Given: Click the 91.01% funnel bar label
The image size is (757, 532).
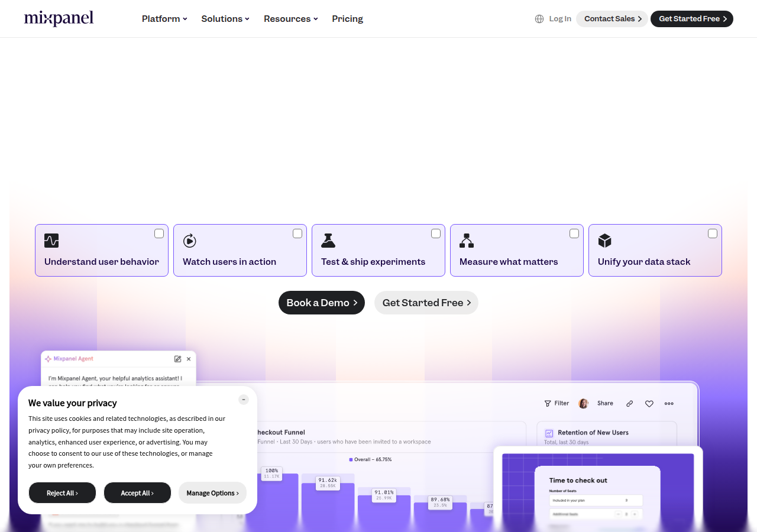Looking at the screenshot, I should (x=384, y=495).
